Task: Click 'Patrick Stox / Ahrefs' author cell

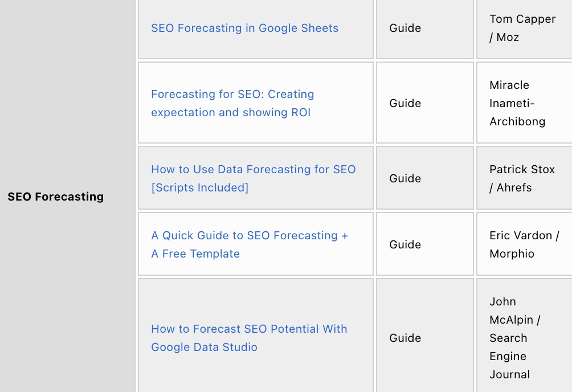Action: click(524, 178)
